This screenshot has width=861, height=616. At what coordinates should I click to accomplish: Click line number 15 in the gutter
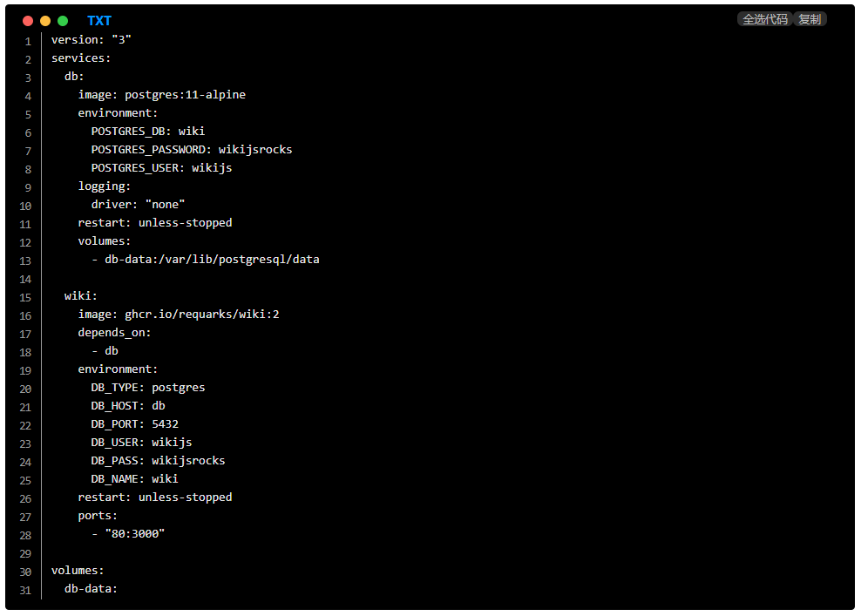[25, 297]
